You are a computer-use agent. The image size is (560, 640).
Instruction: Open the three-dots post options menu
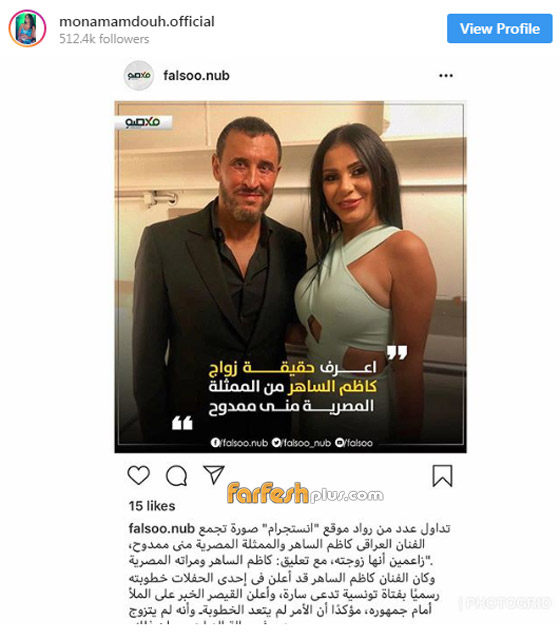pyautogui.click(x=446, y=76)
